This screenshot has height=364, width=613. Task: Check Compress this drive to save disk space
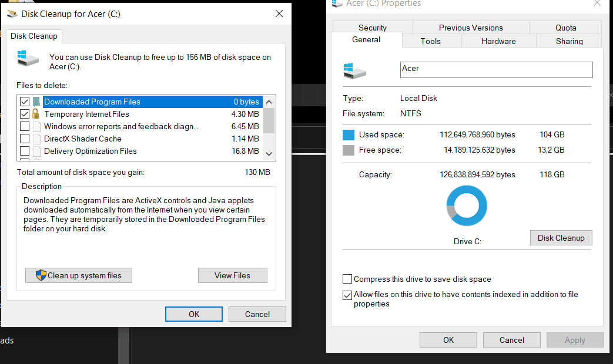(347, 279)
